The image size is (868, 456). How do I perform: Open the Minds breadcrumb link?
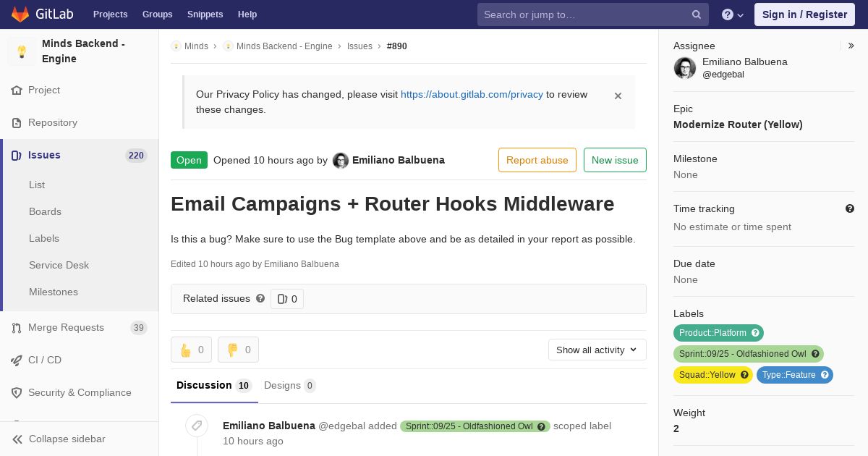click(196, 46)
